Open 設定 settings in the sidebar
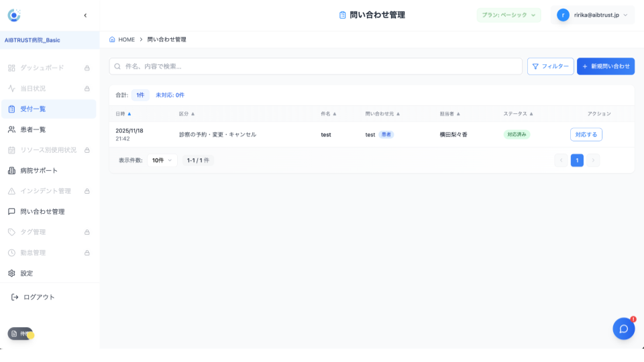 [x=48, y=273]
